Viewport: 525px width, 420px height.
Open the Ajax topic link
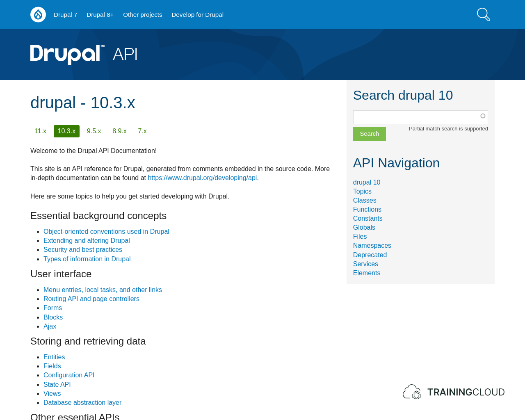pyautogui.click(x=50, y=326)
